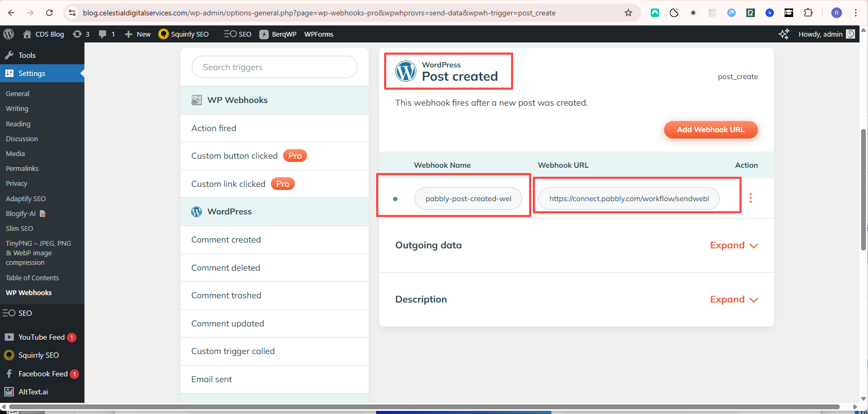
Task: Click the page vertical scrollbar
Action: pos(864,189)
